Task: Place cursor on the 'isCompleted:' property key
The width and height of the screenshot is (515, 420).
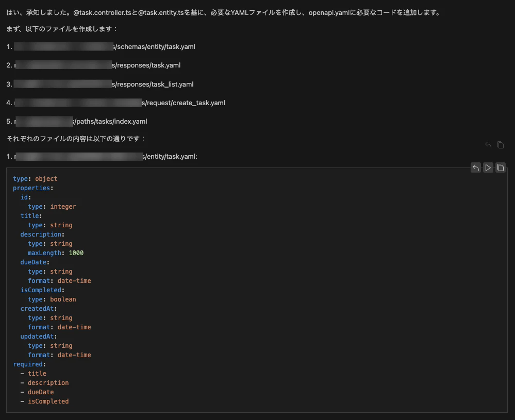Action: [42, 290]
